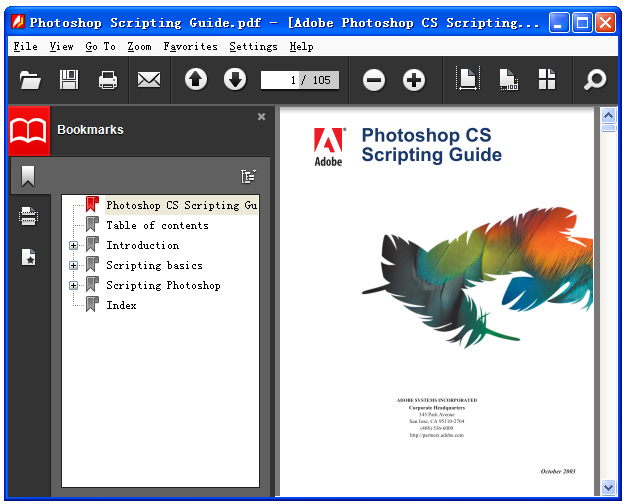Expand the Scripting Photoshop bookmark node
The image size is (628, 504).
[x=73, y=285]
